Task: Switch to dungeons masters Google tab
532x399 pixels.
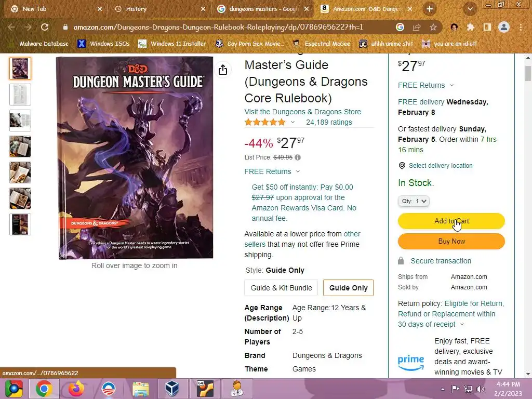Action: pyautogui.click(x=262, y=9)
